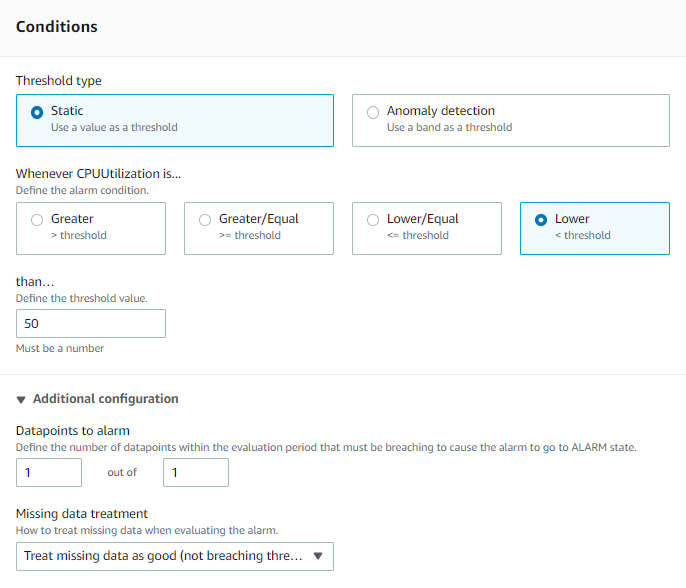Click the "Define the threshold value." description

click(82, 298)
